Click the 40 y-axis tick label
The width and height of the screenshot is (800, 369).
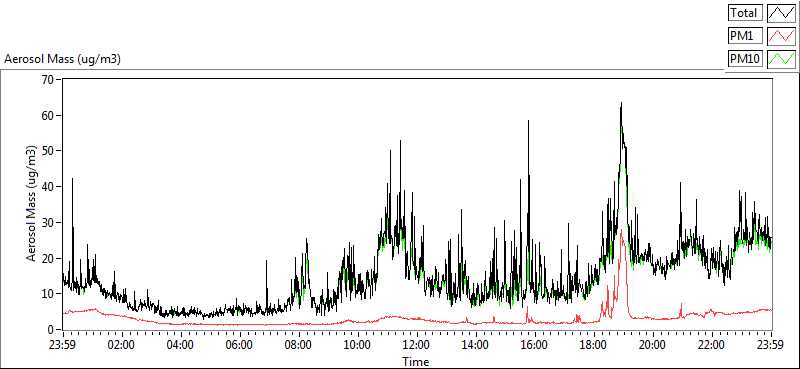tap(48, 187)
